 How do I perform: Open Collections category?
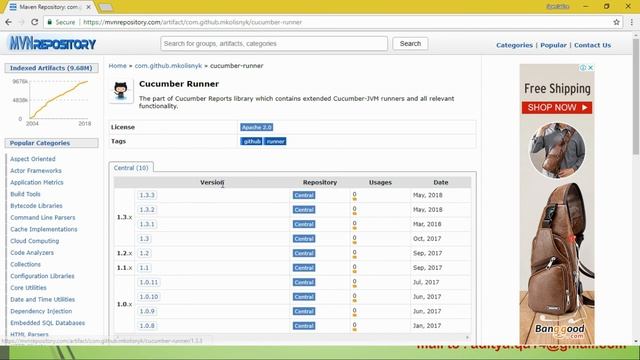click(x=25, y=264)
